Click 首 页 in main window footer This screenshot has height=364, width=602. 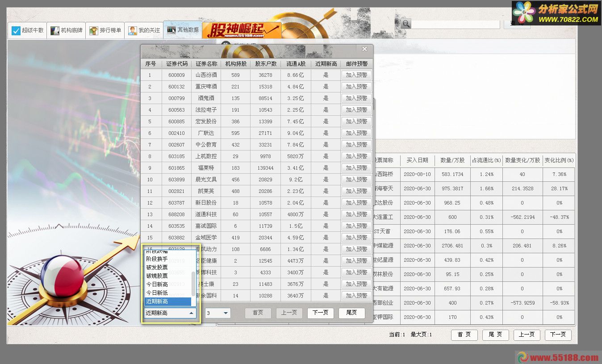[464, 335]
